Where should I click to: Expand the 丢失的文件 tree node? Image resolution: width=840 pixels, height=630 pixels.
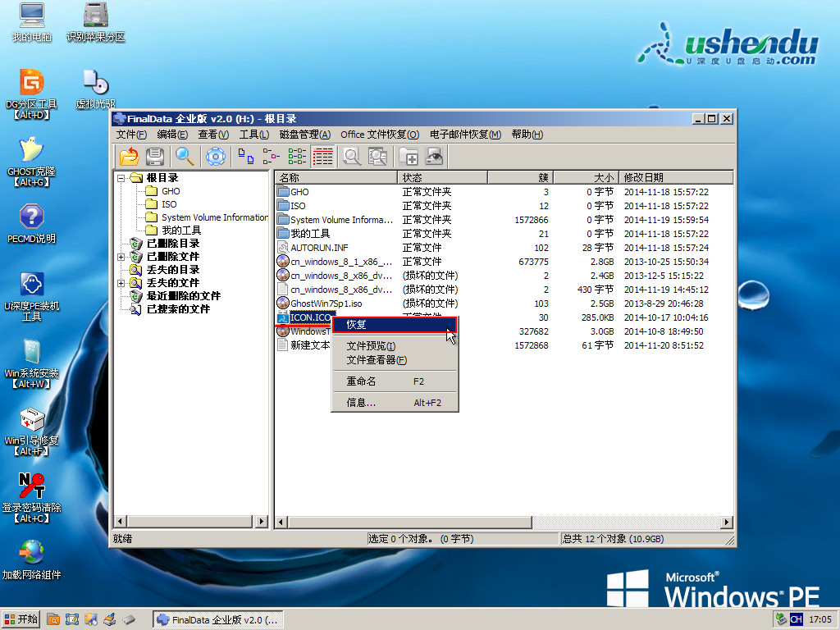121,283
